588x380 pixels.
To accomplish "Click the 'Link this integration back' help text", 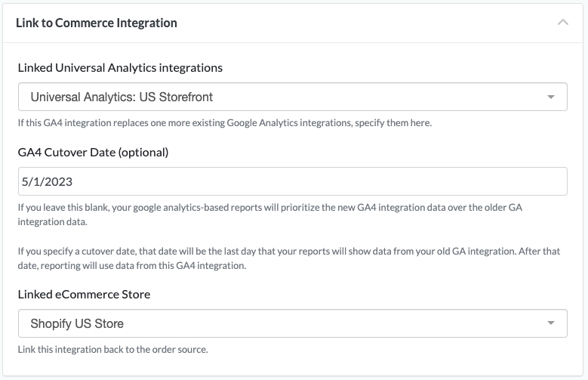I will click(112, 349).
